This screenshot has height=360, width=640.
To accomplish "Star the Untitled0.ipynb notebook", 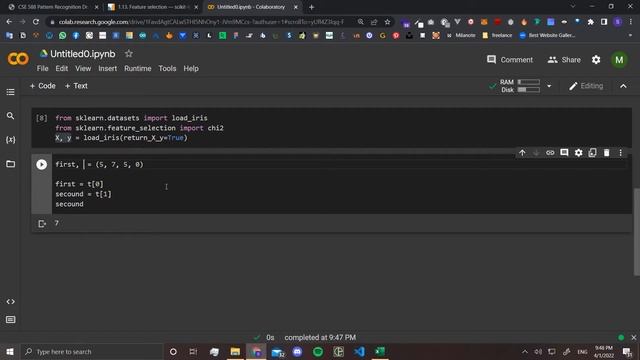I will click(129, 53).
